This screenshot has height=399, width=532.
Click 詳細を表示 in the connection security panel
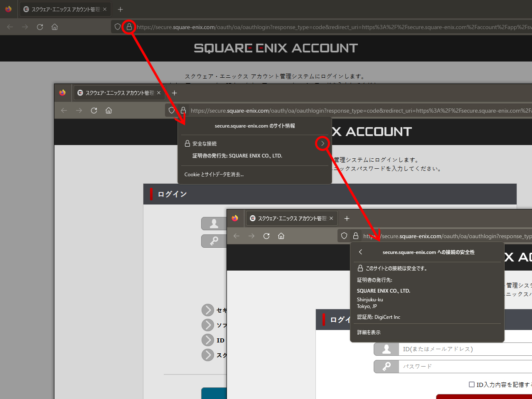click(x=369, y=332)
